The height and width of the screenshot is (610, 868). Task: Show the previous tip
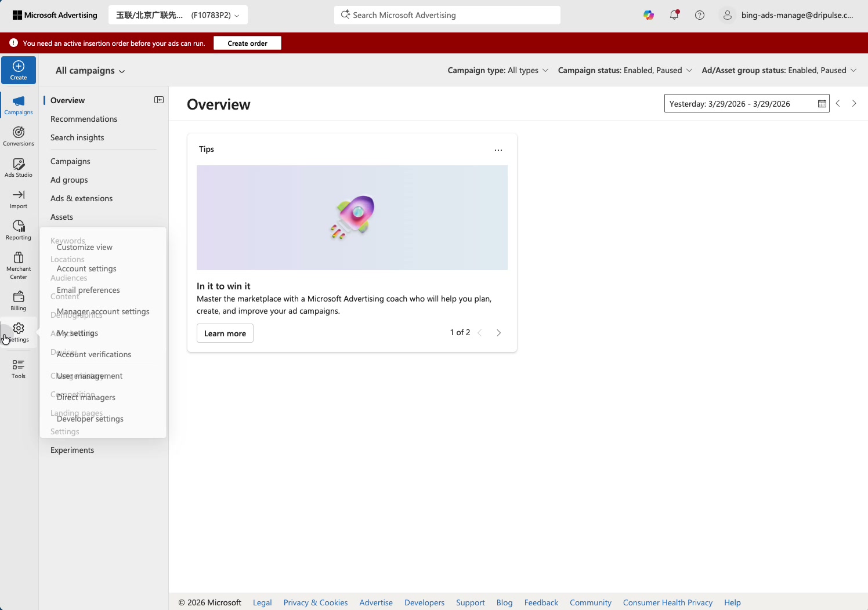coord(480,333)
